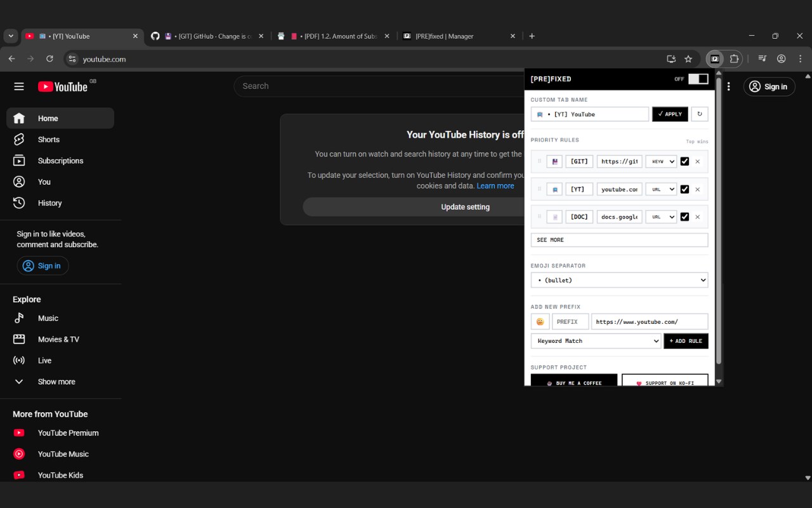
Task: Open the tab search dropdown arrow
Action: point(11,36)
